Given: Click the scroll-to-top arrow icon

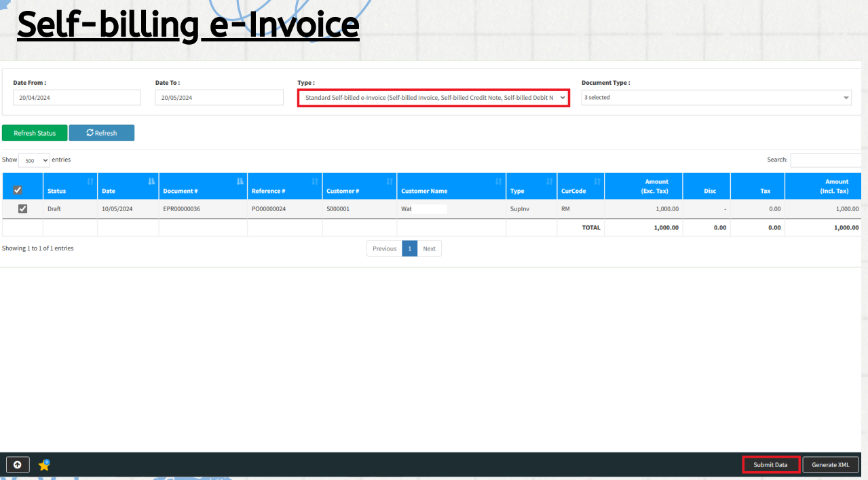Looking at the screenshot, I should coord(18,465).
